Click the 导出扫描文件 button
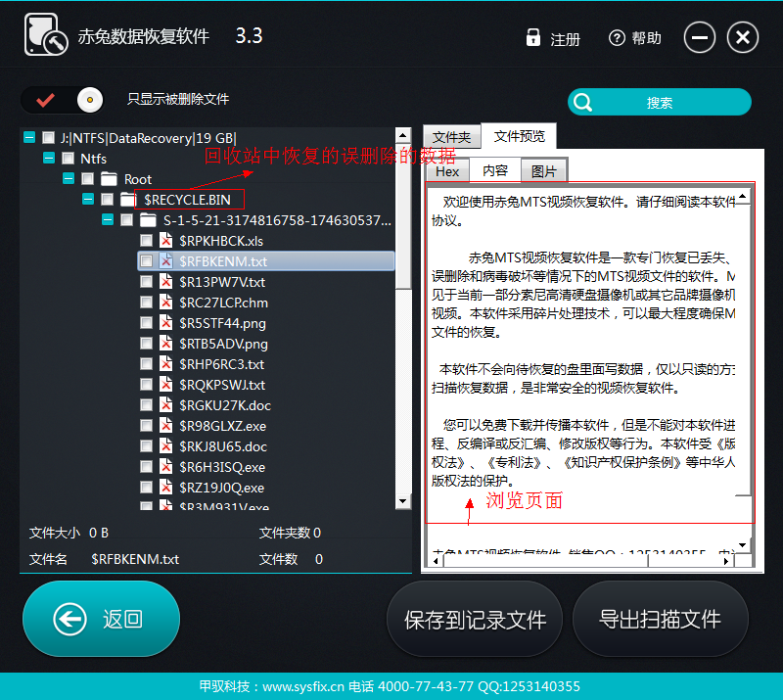Screen dimensions: 783x700 click(660, 619)
